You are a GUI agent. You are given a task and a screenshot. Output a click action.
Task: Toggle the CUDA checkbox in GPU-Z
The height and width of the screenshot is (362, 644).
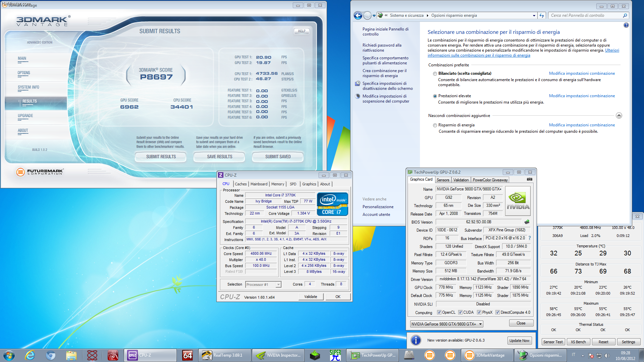point(460,312)
